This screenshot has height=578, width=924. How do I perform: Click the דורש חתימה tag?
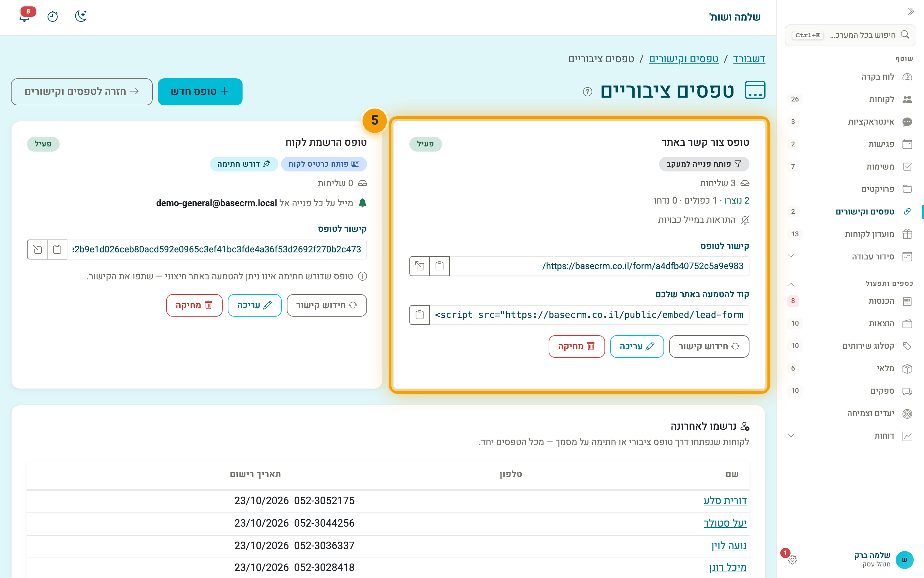(x=244, y=164)
